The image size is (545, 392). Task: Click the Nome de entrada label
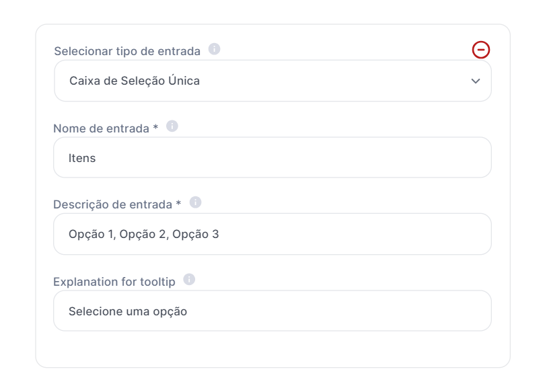click(101, 128)
